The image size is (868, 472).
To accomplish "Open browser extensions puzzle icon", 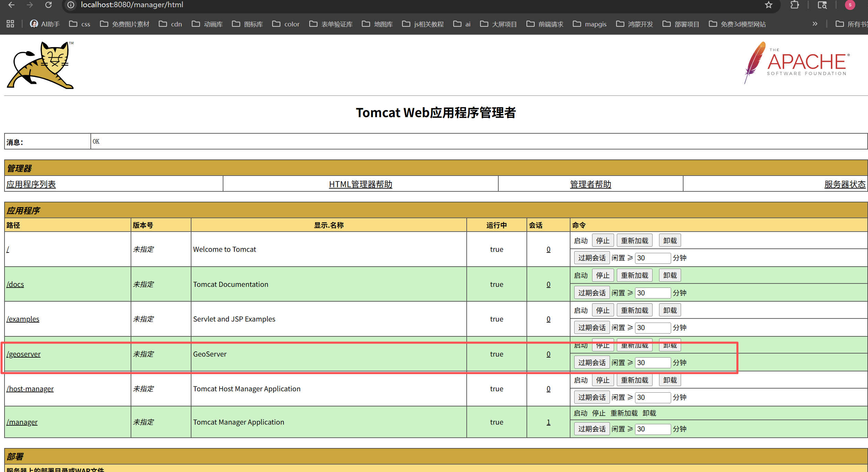I will 795,5.
